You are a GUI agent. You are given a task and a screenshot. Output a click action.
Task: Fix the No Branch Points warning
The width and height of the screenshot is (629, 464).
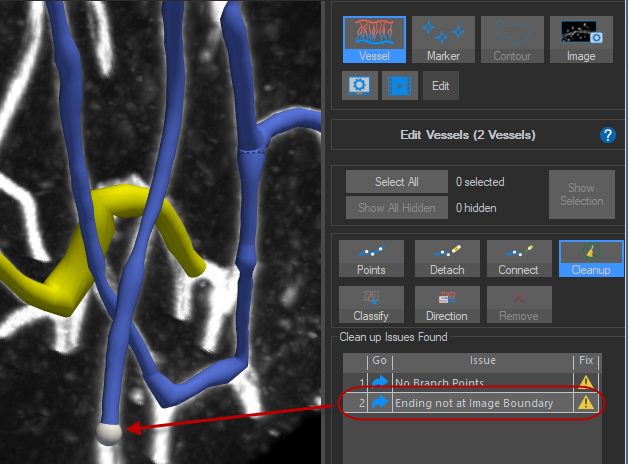pyautogui.click(x=585, y=383)
